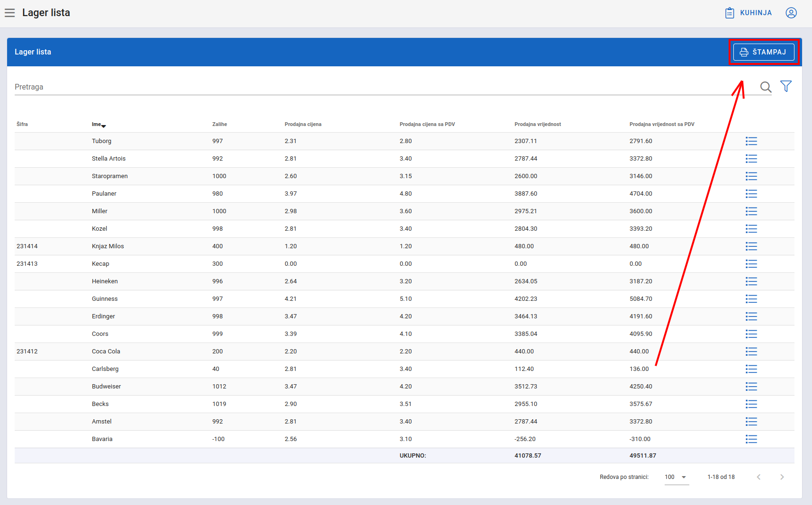Sort by Prodajna cijena column header

pos(303,125)
